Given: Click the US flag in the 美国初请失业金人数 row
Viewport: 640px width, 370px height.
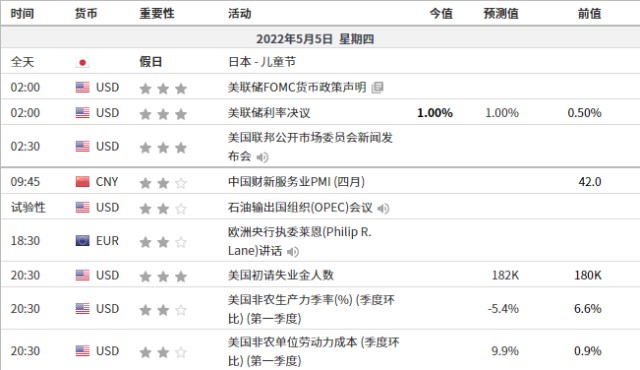Looking at the screenshot, I should coord(82,275).
